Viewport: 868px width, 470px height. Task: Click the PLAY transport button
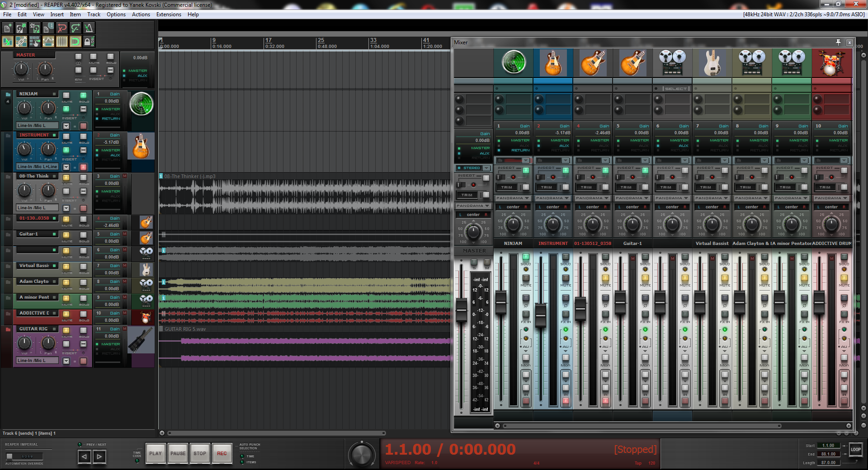(x=156, y=453)
